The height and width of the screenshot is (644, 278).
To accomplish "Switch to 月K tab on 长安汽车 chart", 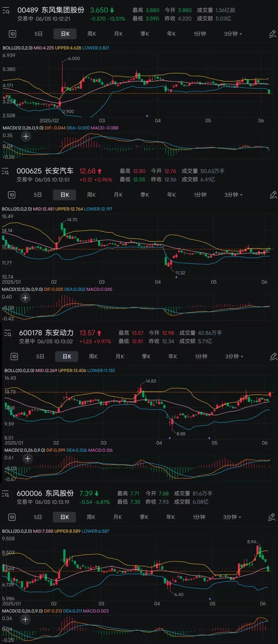I will tap(118, 195).
